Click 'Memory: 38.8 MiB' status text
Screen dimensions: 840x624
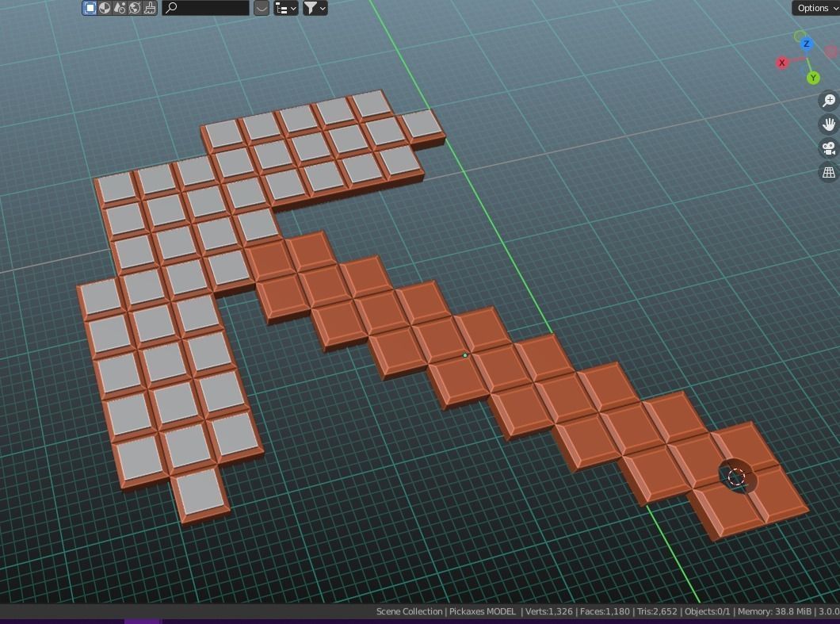pyautogui.click(x=774, y=611)
